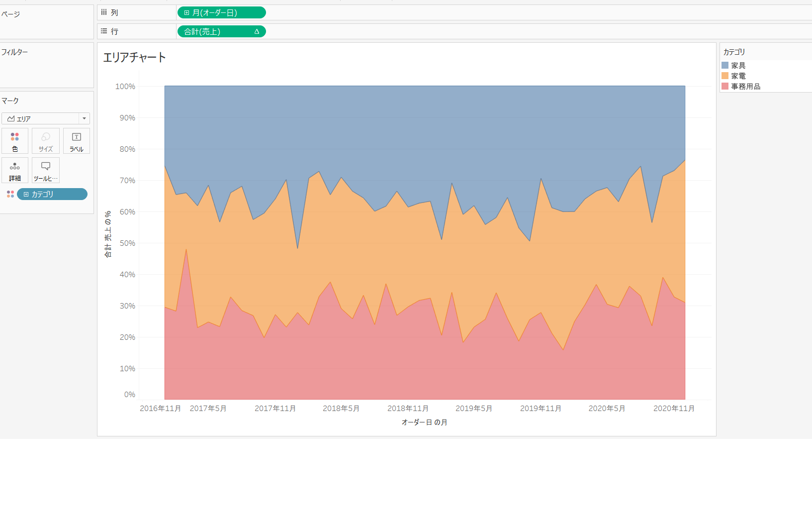Click the color dots icon beside カテゴリ pill

pyautogui.click(x=10, y=194)
